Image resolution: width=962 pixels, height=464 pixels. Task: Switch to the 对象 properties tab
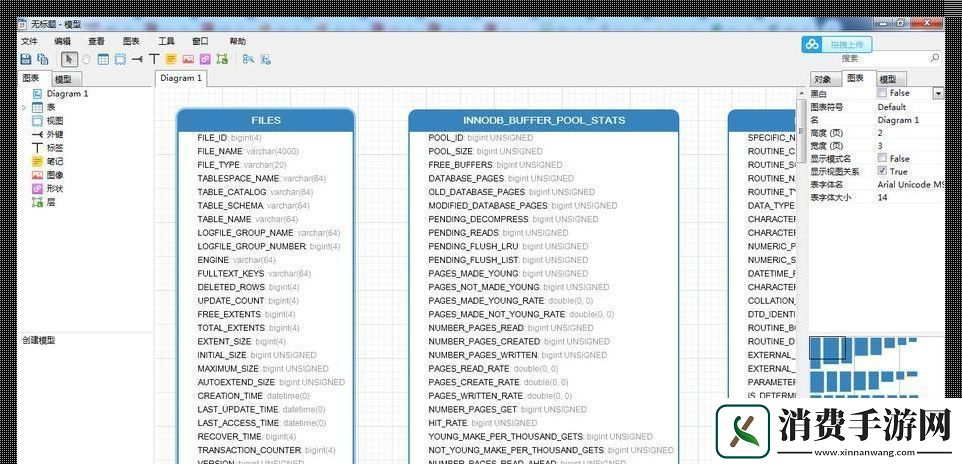point(822,79)
